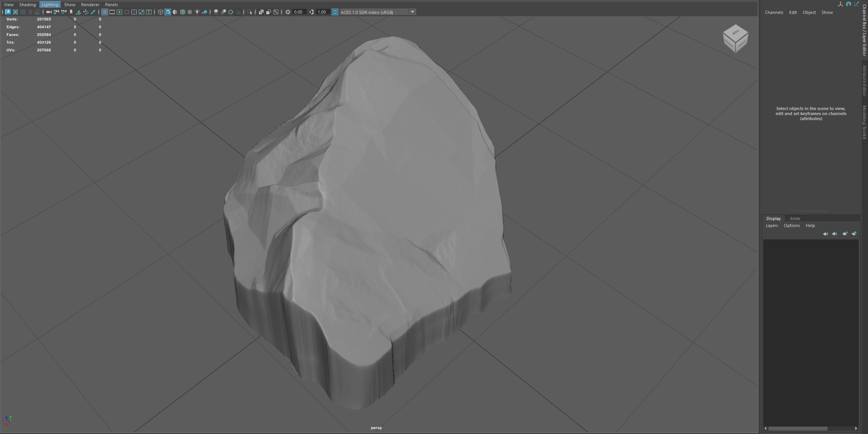Toggle the Safe Action icon
Viewport: 868px width, 434px height.
click(141, 12)
